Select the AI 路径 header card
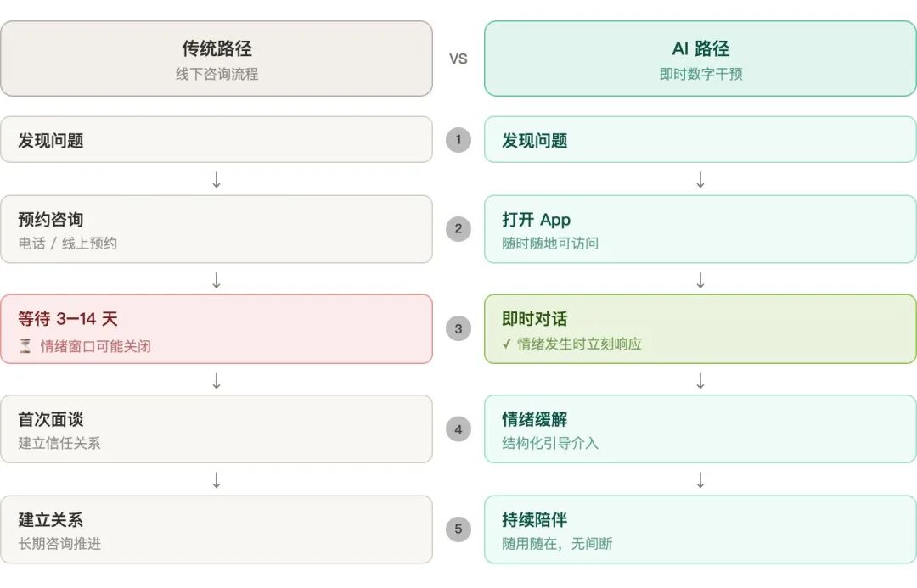Screen dimensions: 917x588 click(700, 59)
